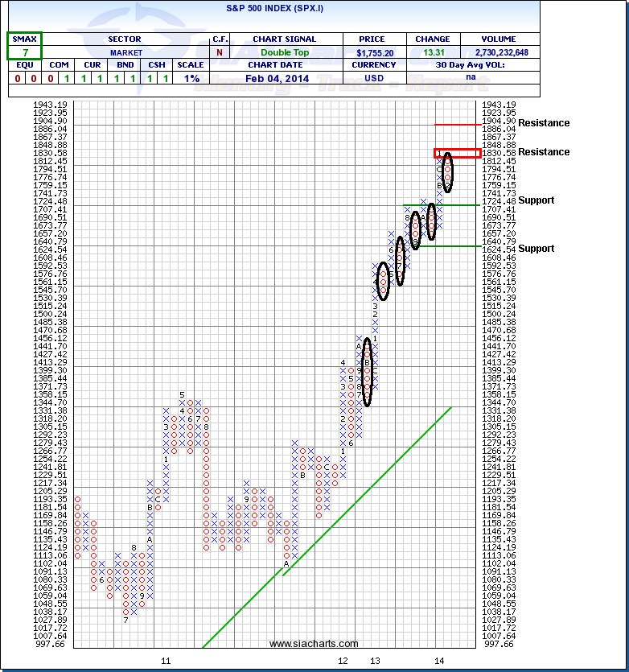
Task: Open the www.siacharts.com link
Action: pos(314,644)
